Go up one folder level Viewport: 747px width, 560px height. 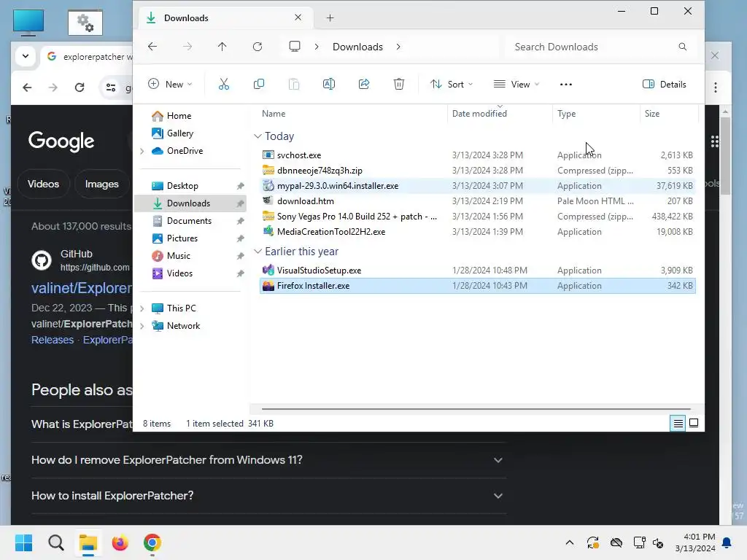[x=222, y=46]
